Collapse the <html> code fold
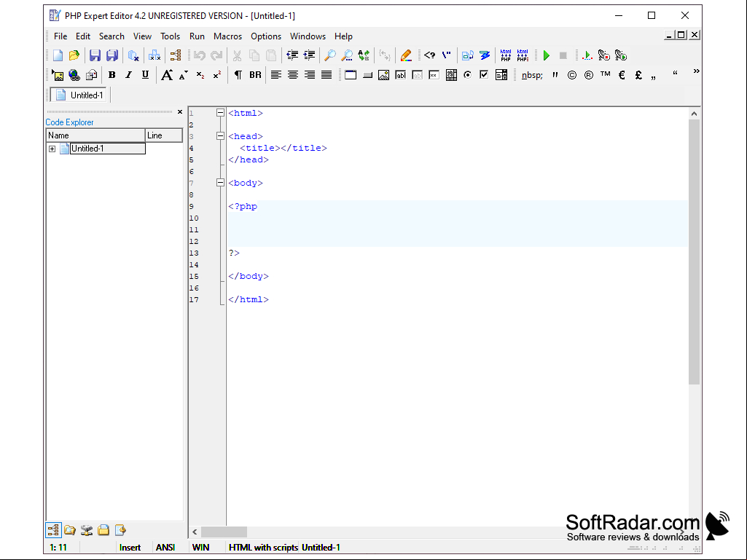747x560 pixels. [220, 113]
